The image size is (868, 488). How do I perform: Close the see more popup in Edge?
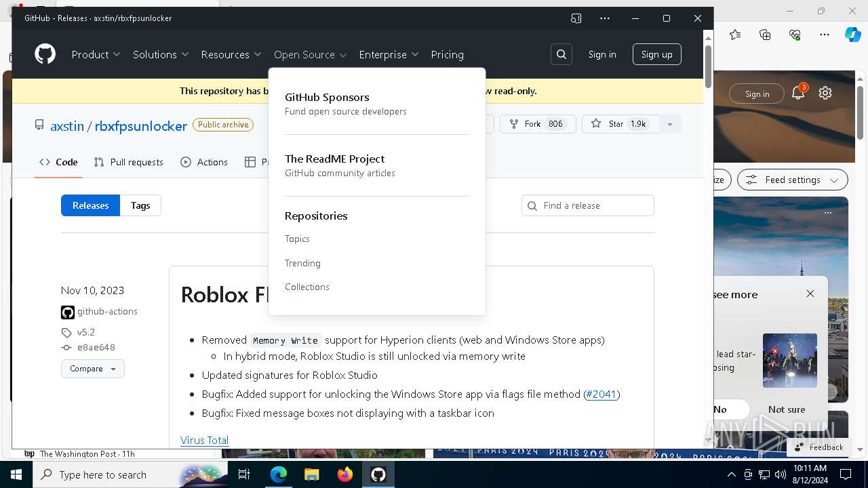810,293
